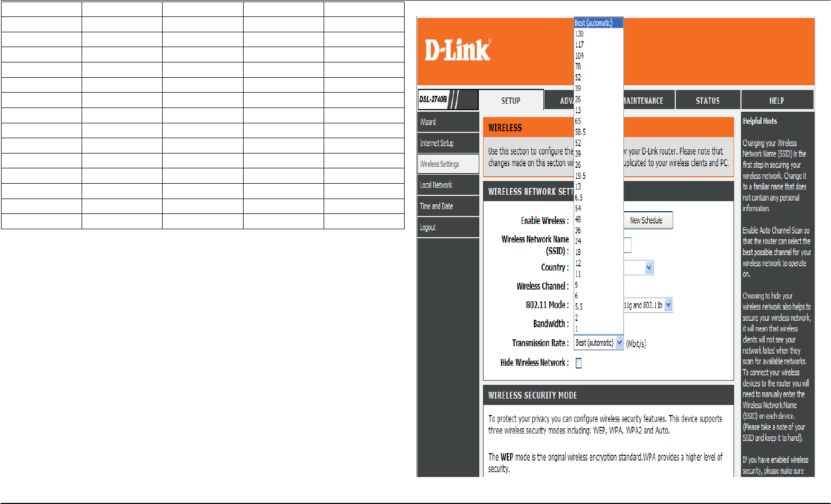
Task: Open the 802.11 Mode dropdown
Action: pyautogui.click(x=668, y=305)
